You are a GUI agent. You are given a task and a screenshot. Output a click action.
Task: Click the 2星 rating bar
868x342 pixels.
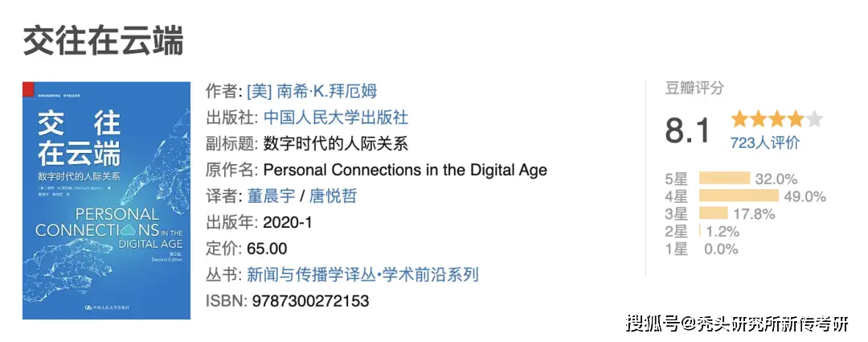click(701, 231)
